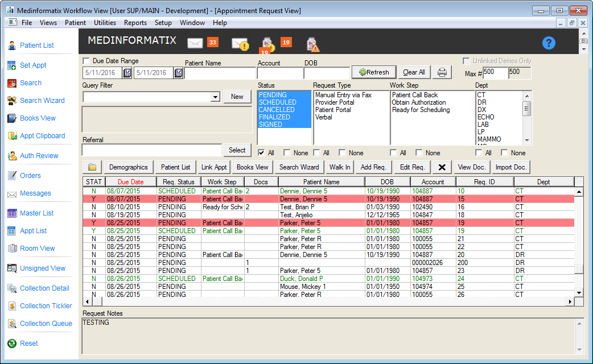Open Auth Review icon
Viewport: 593px width, 364px height.
click(12, 156)
